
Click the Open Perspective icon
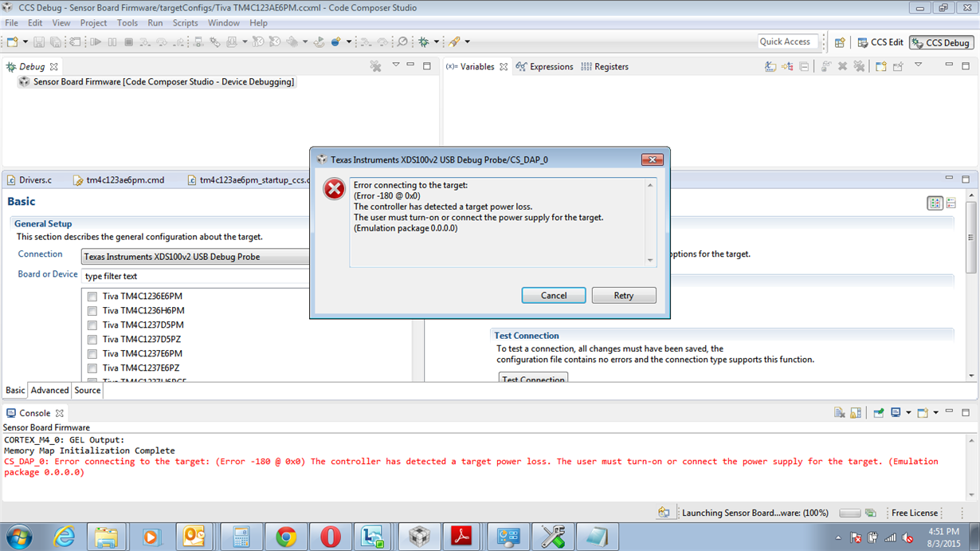tap(839, 42)
